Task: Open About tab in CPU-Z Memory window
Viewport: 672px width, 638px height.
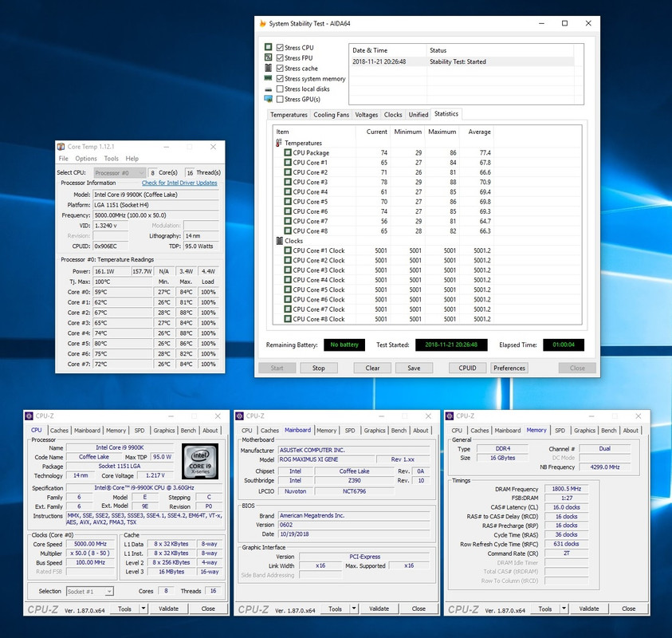Action: coord(631,431)
